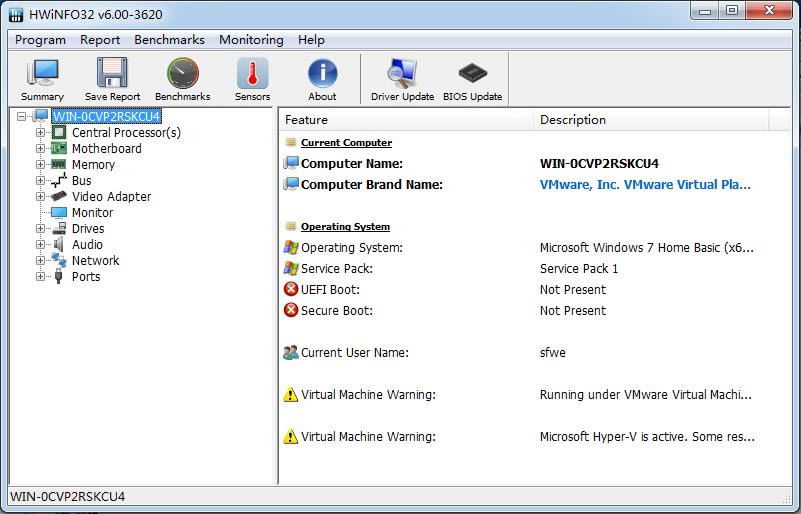The width and height of the screenshot is (801, 514).
Task: Select the Network tree icon
Action: click(x=59, y=261)
